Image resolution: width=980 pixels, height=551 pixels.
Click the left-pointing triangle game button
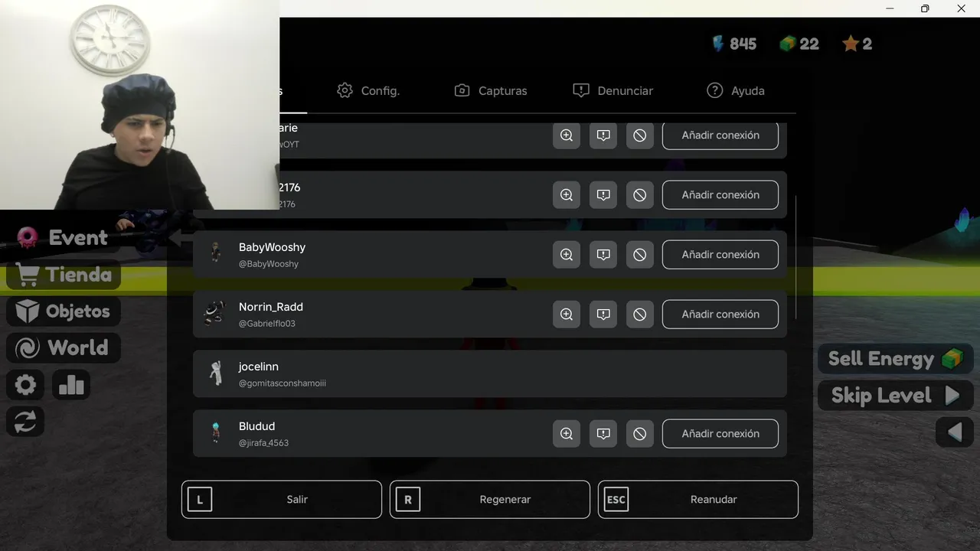coord(955,433)
